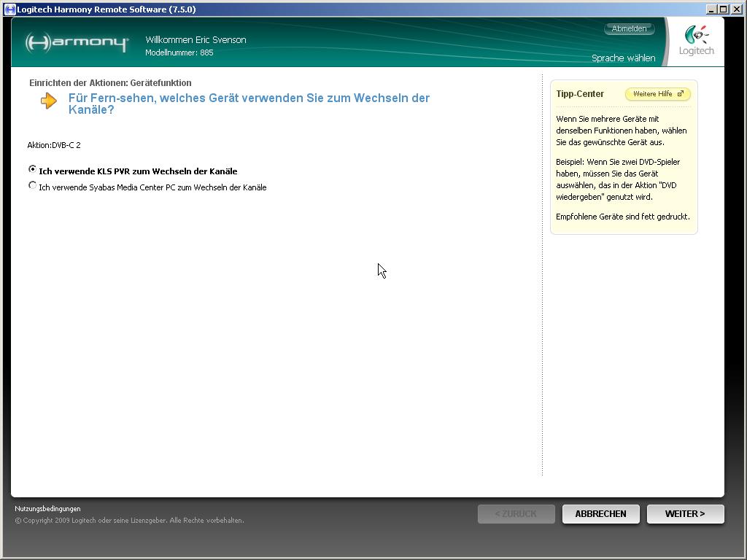
Task: Select the KLS PVR radio button
Action: (x=32, y=169)
